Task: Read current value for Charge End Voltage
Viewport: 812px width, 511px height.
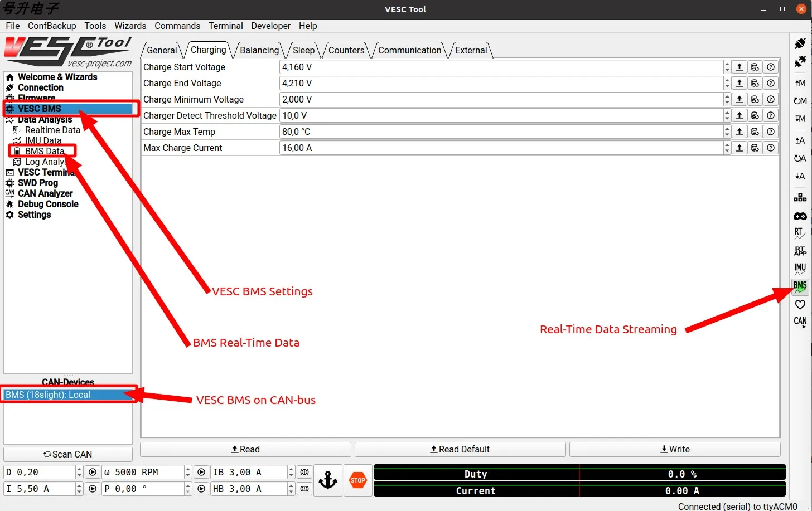Action: (x=739, y=83)
